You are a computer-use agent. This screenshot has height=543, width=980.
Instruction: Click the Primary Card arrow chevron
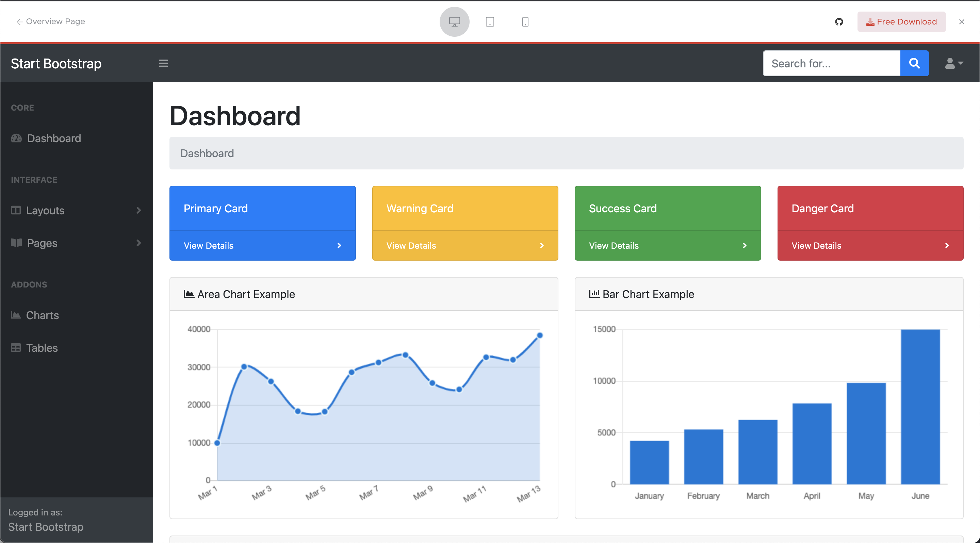339,246
